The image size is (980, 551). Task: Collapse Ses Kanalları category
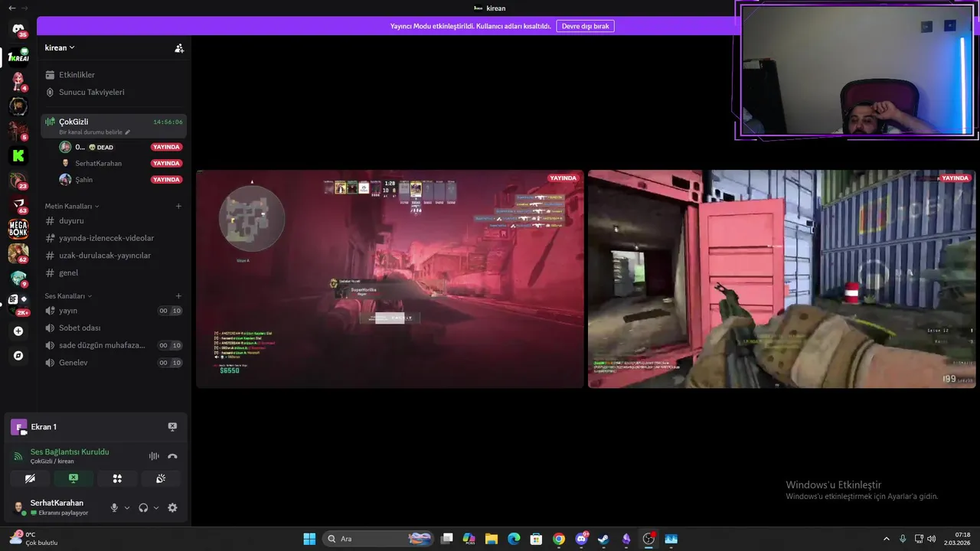tap(68, 296)
